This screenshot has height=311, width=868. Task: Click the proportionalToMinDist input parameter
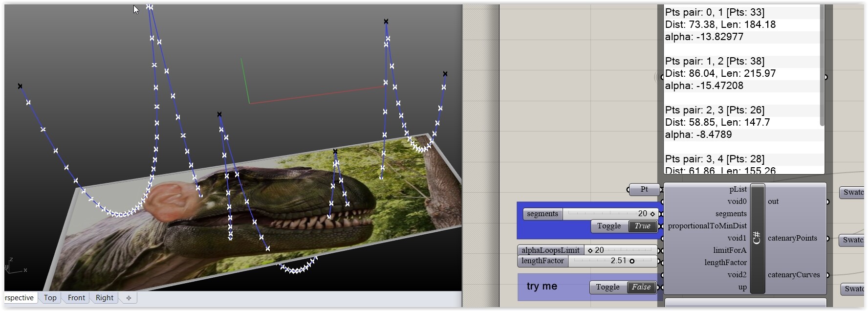pyautogui.click(x=707, y=226)
